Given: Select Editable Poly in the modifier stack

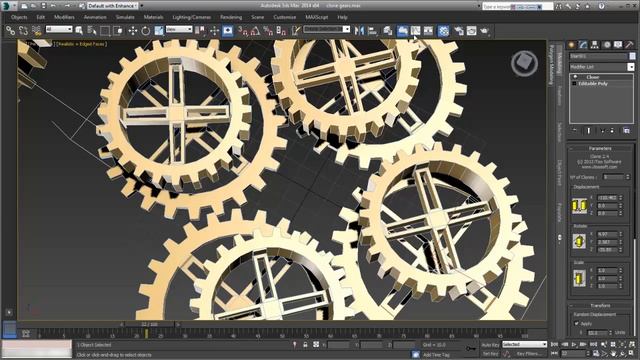Looking at the screenshot, I should [593, 83].
